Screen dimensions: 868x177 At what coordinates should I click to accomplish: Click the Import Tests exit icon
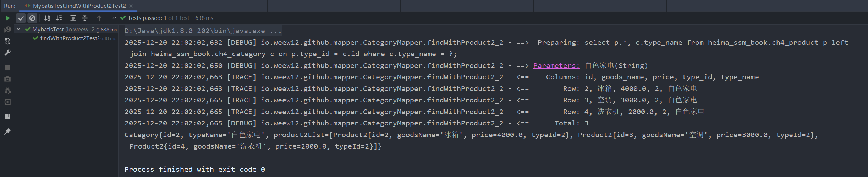[7, 102]
